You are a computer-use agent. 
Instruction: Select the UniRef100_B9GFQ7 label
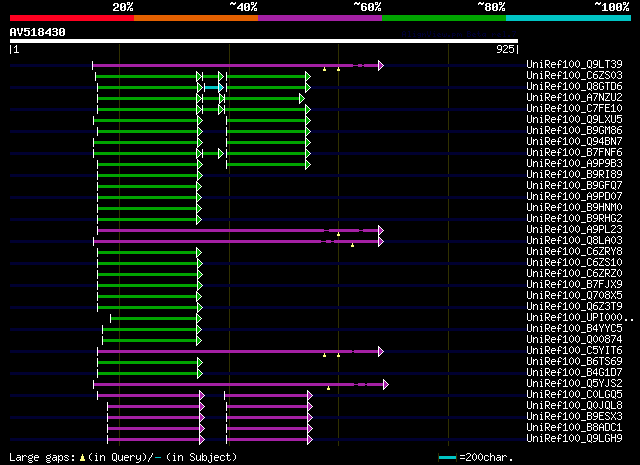coord(574,186)
